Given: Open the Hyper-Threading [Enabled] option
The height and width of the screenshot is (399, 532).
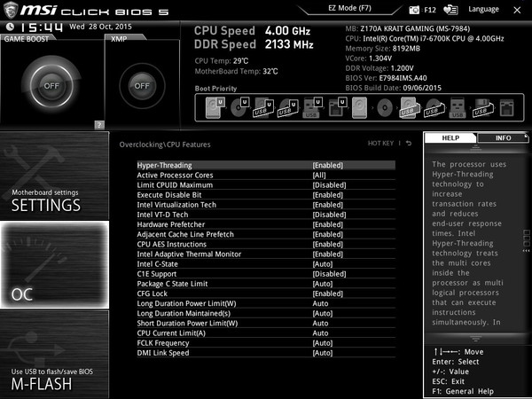Looking at the screenshot, I should (266, 165).
